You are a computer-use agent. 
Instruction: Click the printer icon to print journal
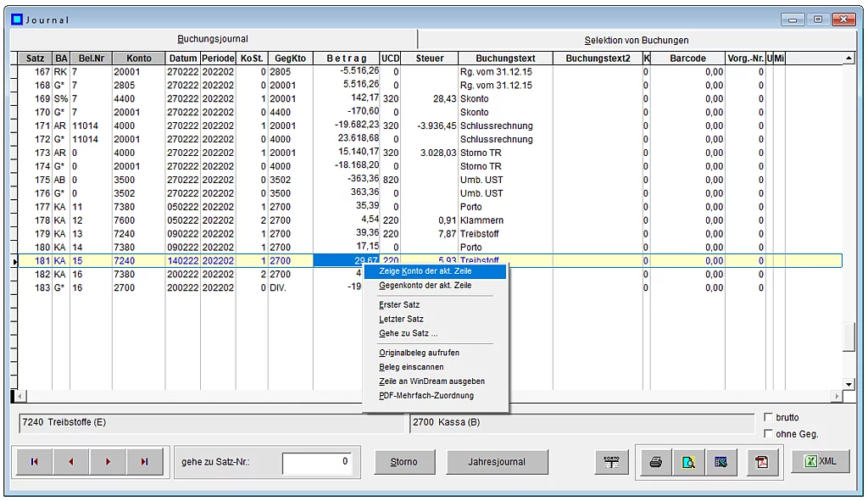click(655, 462)
